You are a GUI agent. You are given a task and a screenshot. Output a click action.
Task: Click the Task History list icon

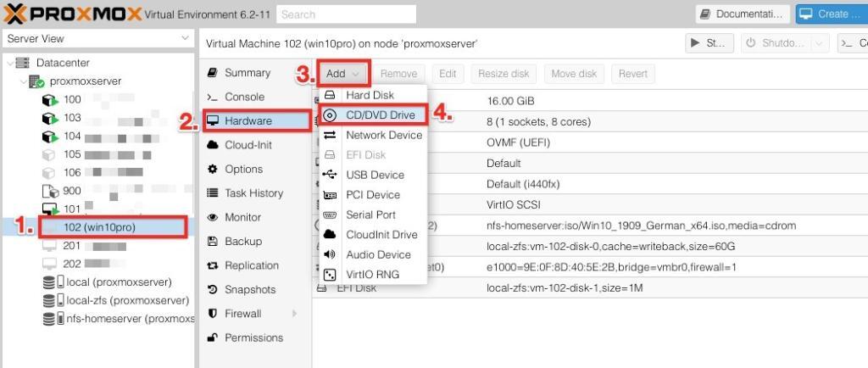(x=212, y=193)
